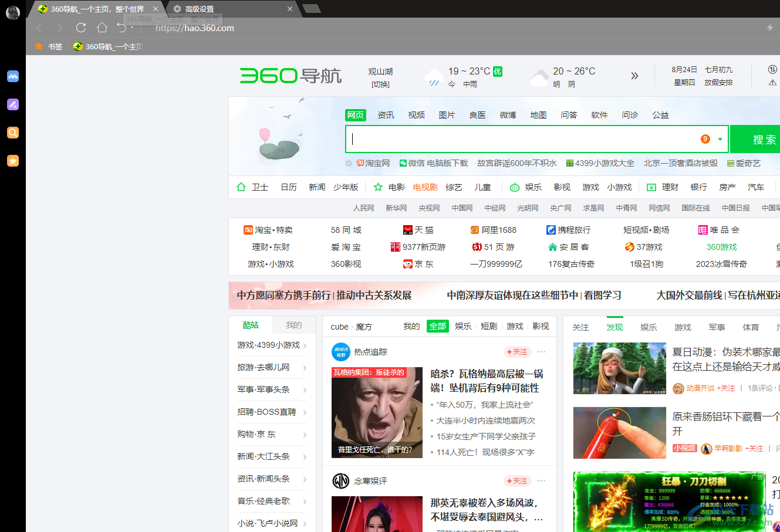Select the 资讯 search category tab
780x532 pixels.
pos(386,115)
